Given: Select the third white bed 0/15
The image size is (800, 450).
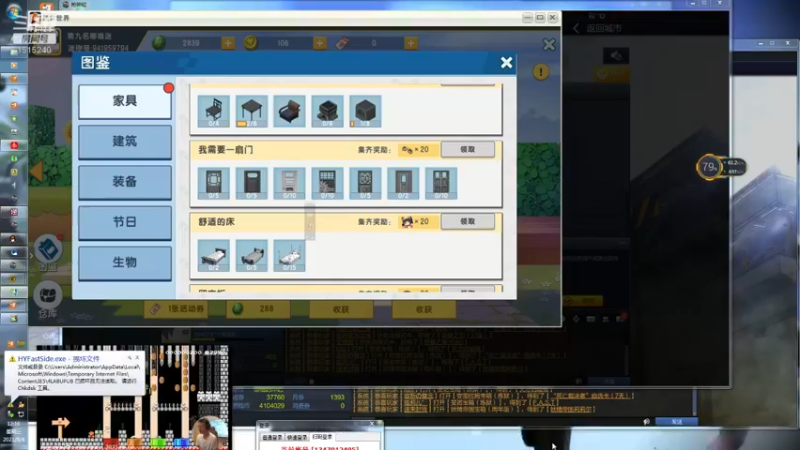Looking at the screenshot, I should point(289,255).
